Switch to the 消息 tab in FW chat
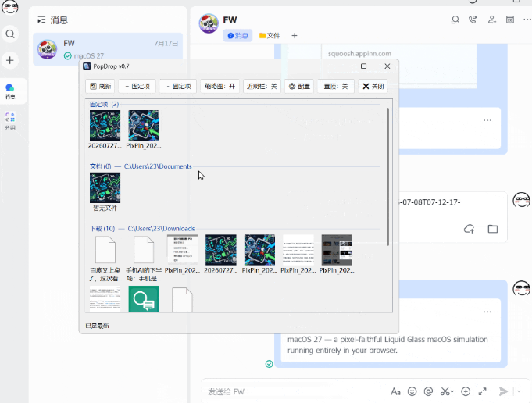The height and width of the screenshot is (403, 532). click(x=237, y=36)
